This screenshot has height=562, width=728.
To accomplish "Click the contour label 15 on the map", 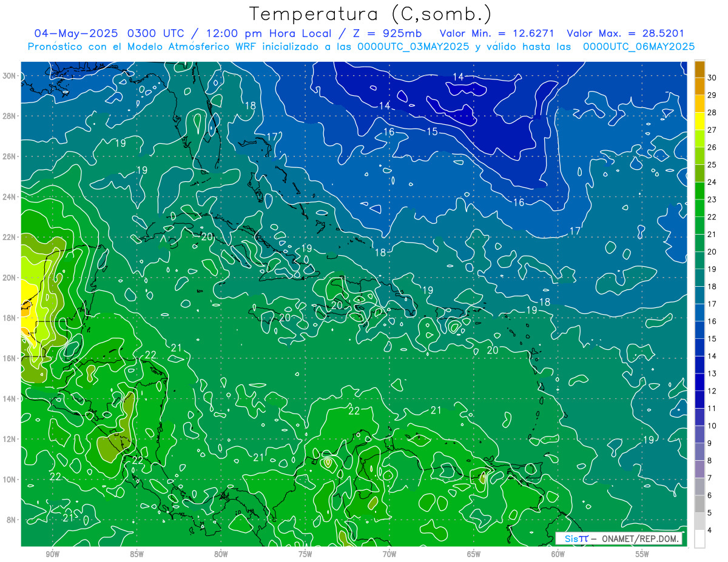I will click(x=432, y=132).
